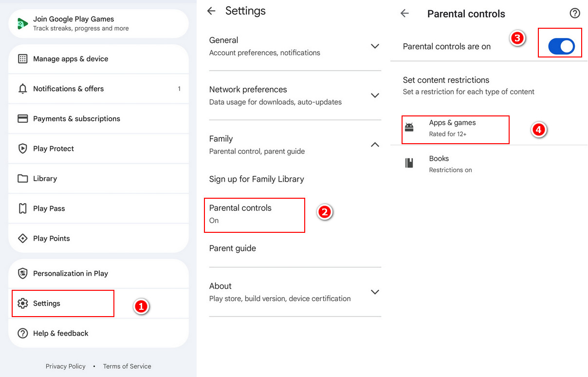The width and height of the screenshot is (588, 377).
Task: Click the Google Play Games controller icon
Action: tap(22, 24)
